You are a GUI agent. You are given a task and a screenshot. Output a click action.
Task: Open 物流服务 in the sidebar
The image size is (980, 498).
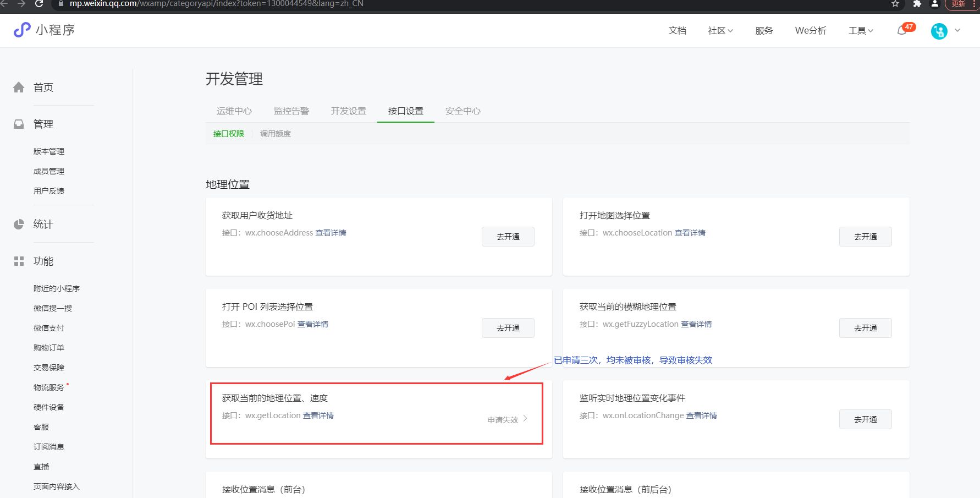click(49, 387)
